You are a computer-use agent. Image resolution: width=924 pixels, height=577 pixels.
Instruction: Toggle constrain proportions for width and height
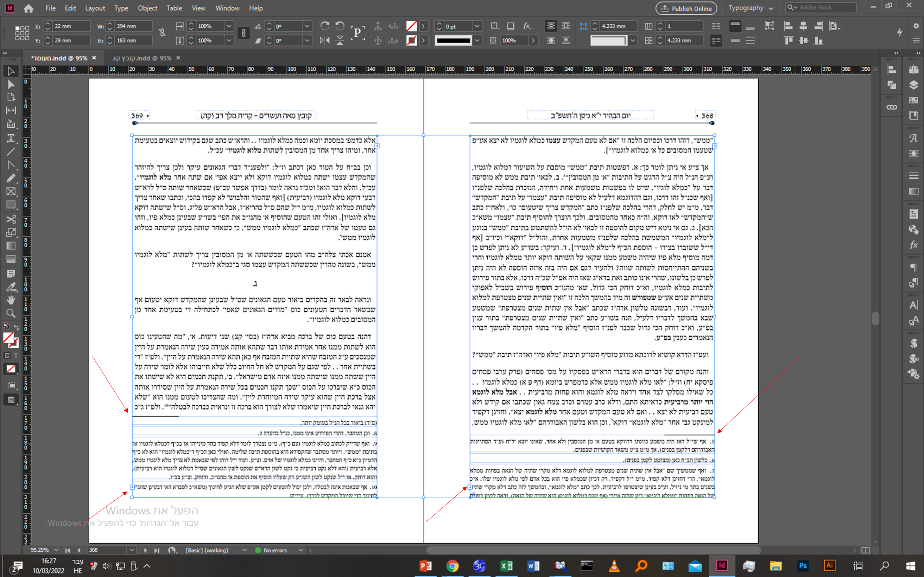pos(162,33)
